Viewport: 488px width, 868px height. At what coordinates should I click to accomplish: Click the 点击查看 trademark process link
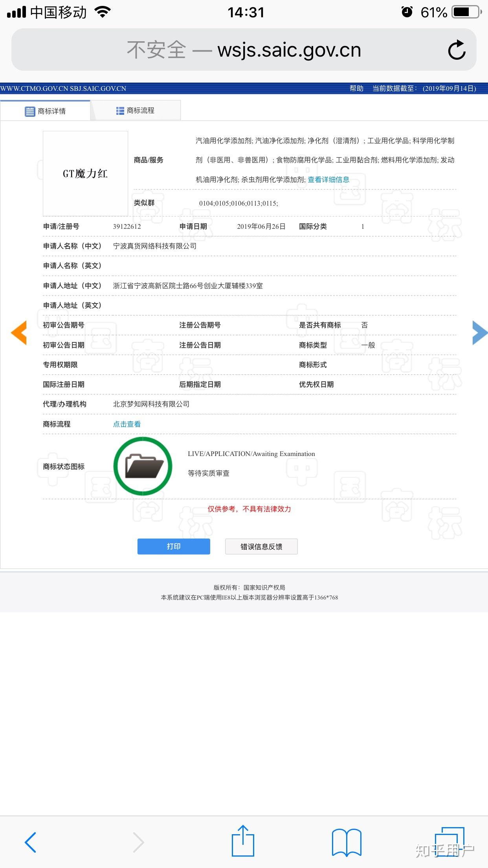[x=127, y=424]
